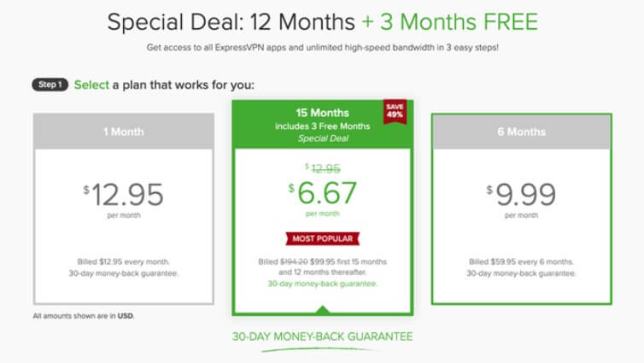Click the MOST POPULAR red badge
This screenshot has height=363, width=644.
point(322,238)
